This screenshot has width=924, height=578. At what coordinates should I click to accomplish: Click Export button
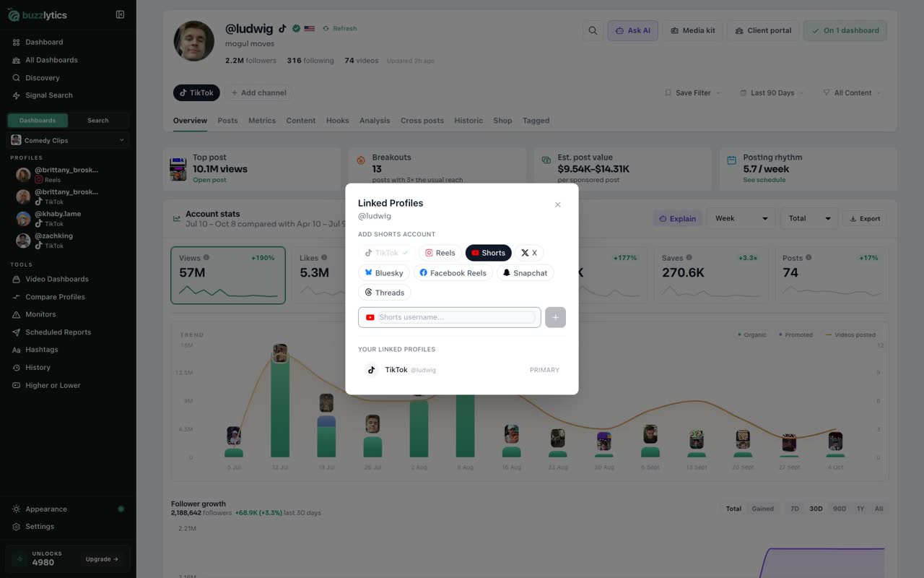864,219
